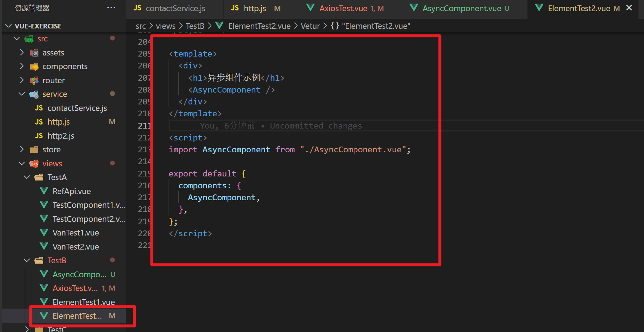Click Vue icon in the breadcrumb bar
This screenshot has width=644, height=332.
(x=219, y=26)
